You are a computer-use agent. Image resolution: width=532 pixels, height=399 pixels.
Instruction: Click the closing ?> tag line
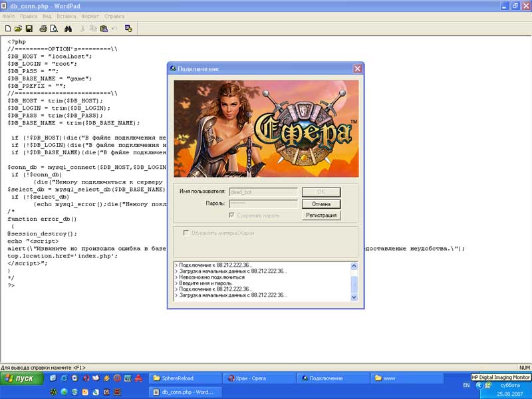pyautogui.click(x=11, y=285)
